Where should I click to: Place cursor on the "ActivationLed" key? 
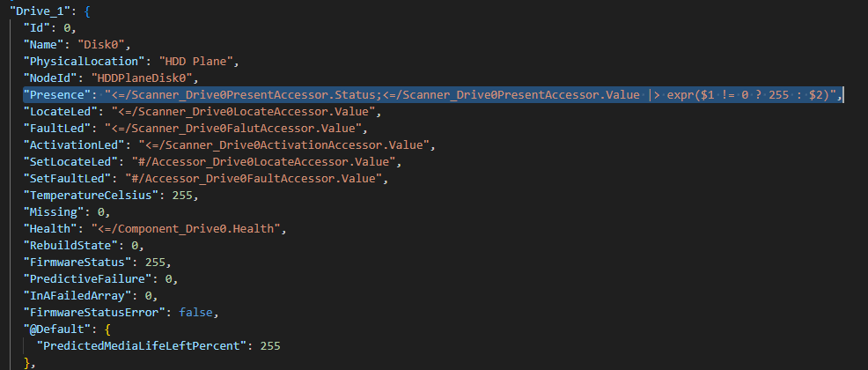75,145
